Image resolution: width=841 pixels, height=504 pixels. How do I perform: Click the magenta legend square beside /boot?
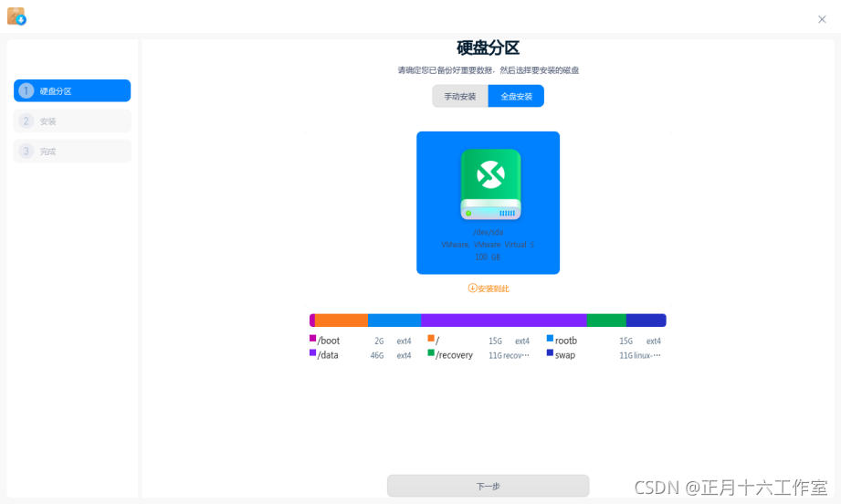click(312, 338)
